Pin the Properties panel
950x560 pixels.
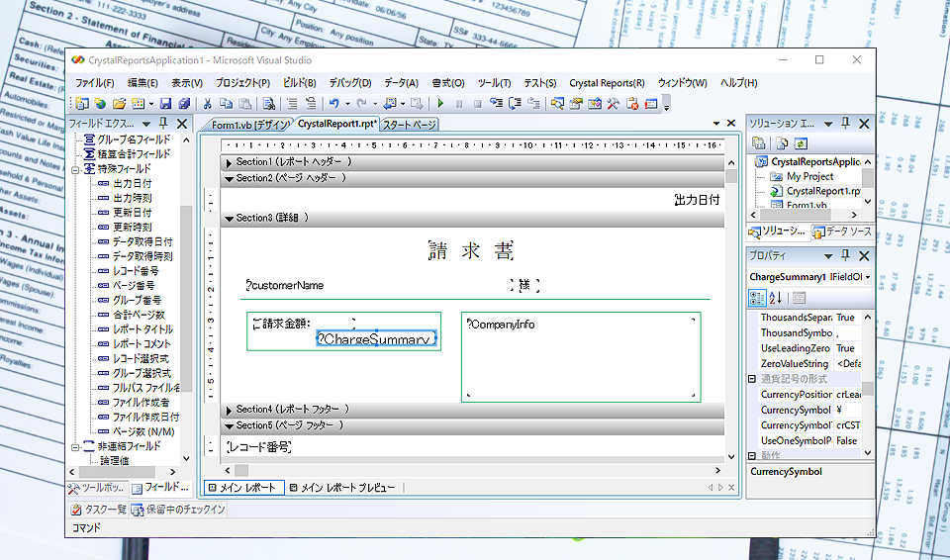[846, 255]
